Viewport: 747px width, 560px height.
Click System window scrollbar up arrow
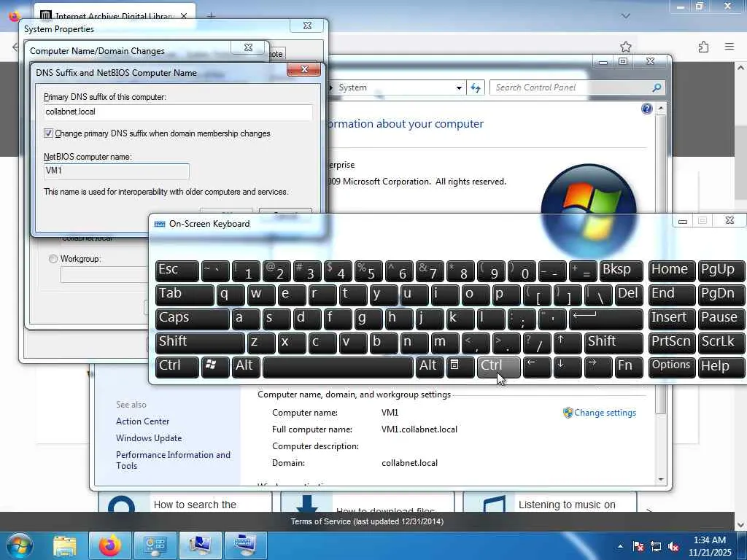coord(661,108)
